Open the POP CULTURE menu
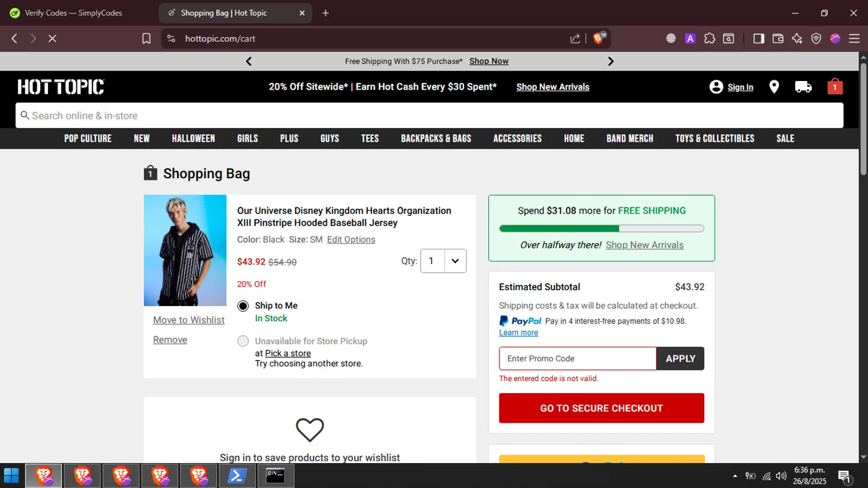The height and width of the screenshot is (488, 868). [88, 138]
